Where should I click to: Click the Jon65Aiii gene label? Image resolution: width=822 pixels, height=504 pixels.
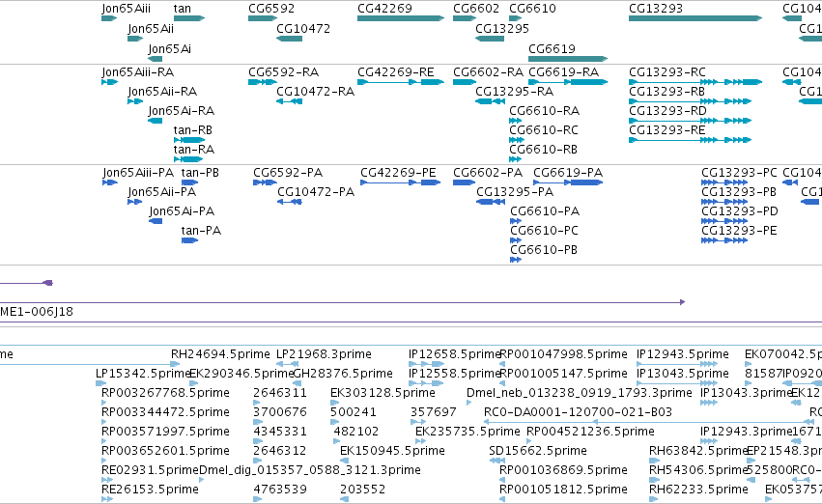(x=126, y=9)
